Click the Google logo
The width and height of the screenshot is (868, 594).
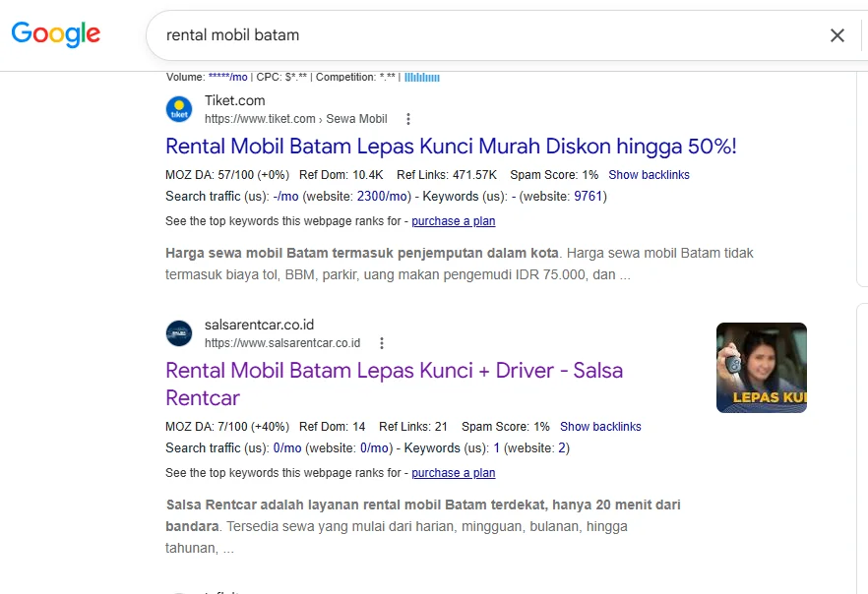56,34
